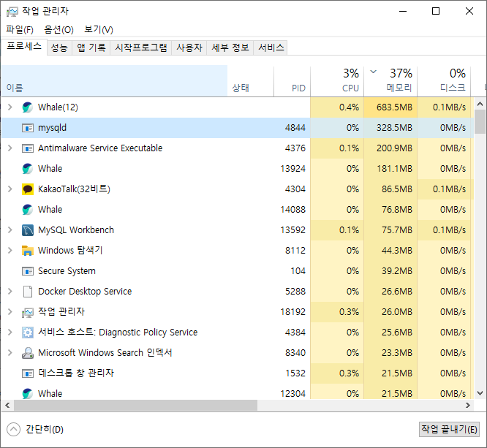Viewport: 487px width, 448px height.
Task: Click memory value 86.5MB
Action: point(397,189)
